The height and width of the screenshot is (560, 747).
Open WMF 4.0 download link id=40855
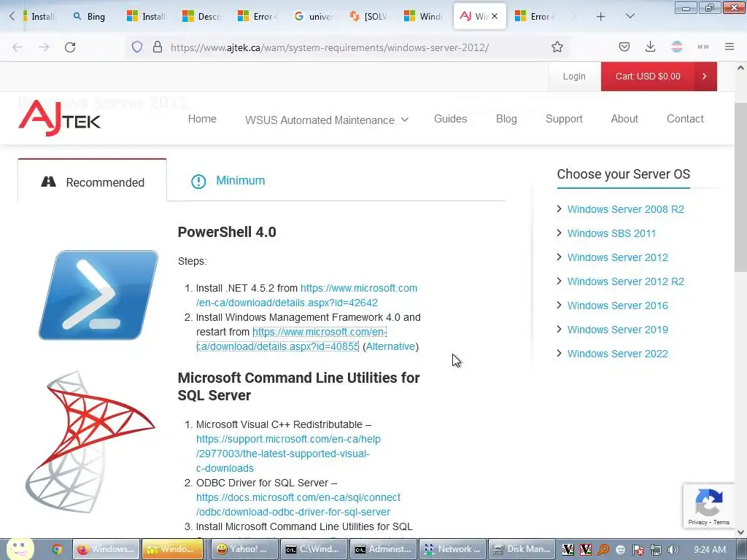pos(292,339)
